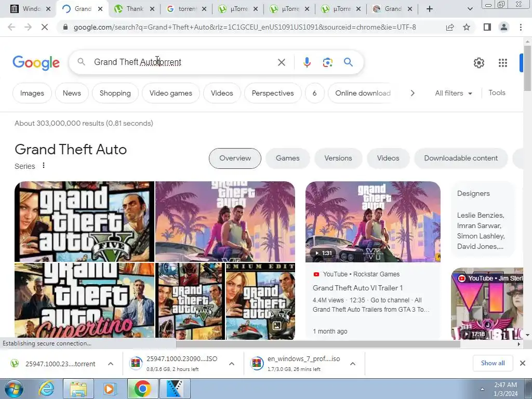Viewport: 532px width, 399px height.
Task: Close the Thank tab
Action: tap(152, 9)
